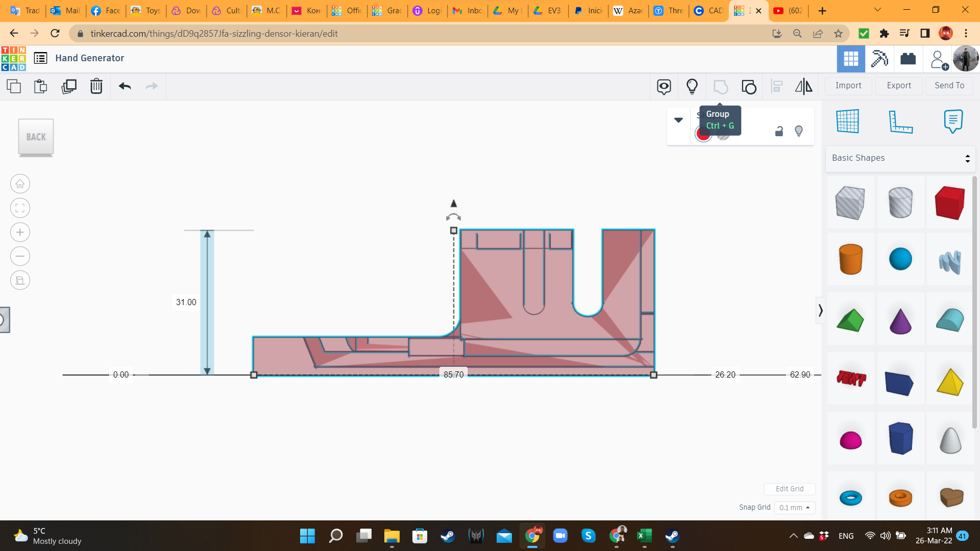Image resolution: width=980 pixels, height=551 pixels.
Task: Click the Mirror tool icon
Action: point(803,86)
